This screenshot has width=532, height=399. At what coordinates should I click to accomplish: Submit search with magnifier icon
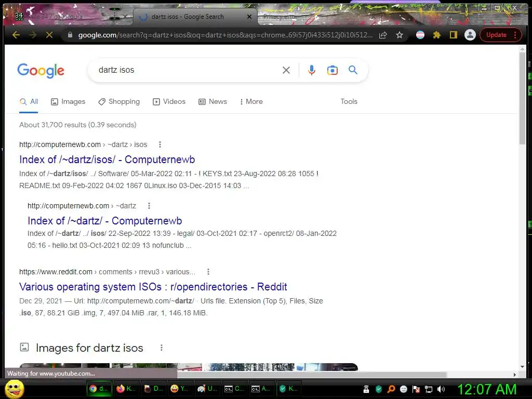(353, 70)
